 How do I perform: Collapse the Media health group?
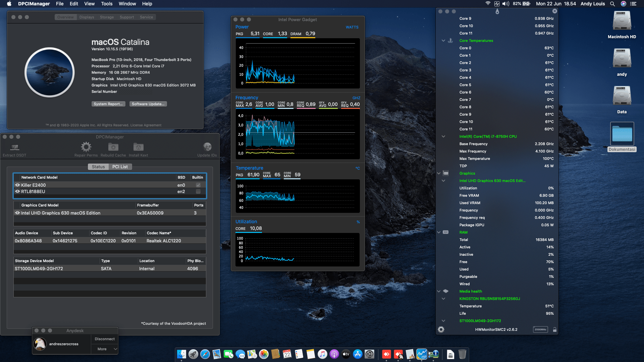(x=439, y=291)
